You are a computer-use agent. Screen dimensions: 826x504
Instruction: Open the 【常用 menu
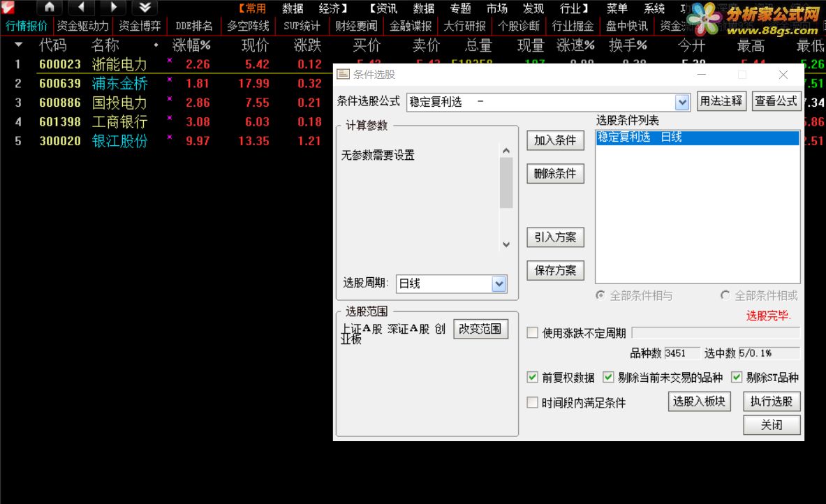coord(252,8)
